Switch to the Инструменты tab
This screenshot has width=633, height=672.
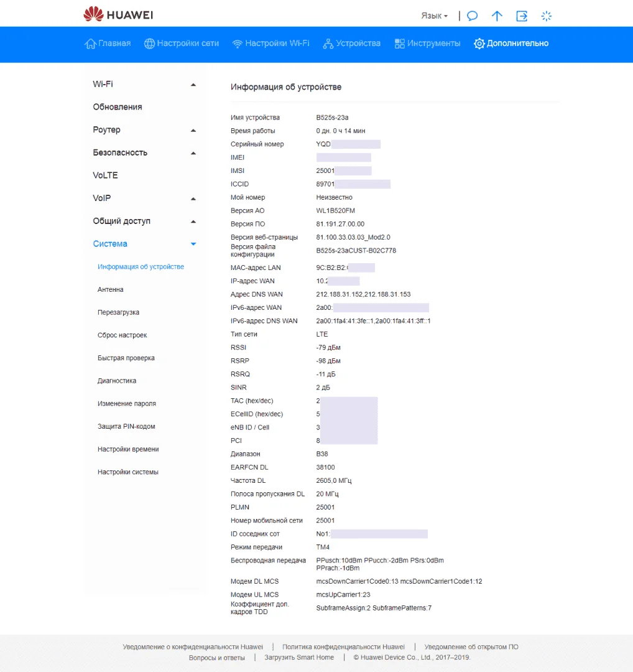coord(427,44)
